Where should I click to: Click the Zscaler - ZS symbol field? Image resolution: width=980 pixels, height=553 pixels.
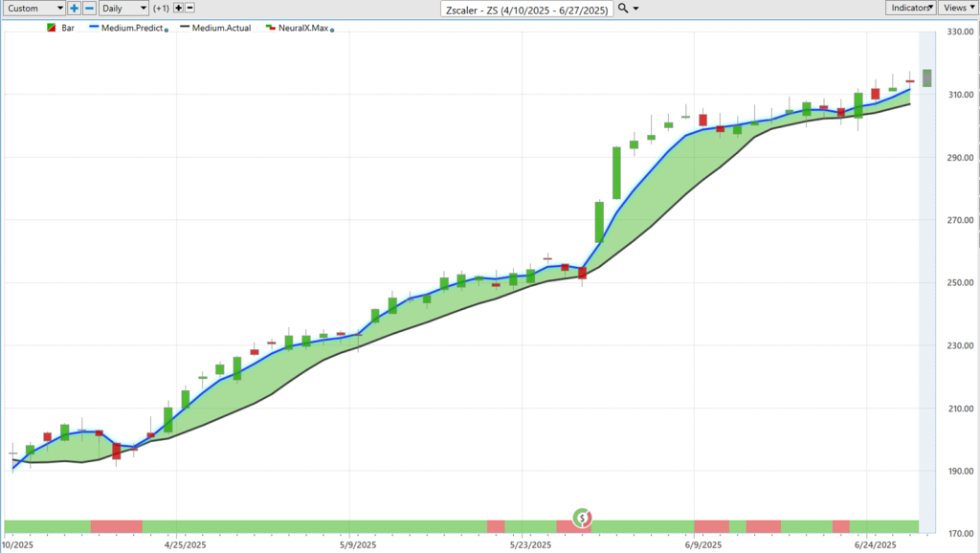point(527,10)
